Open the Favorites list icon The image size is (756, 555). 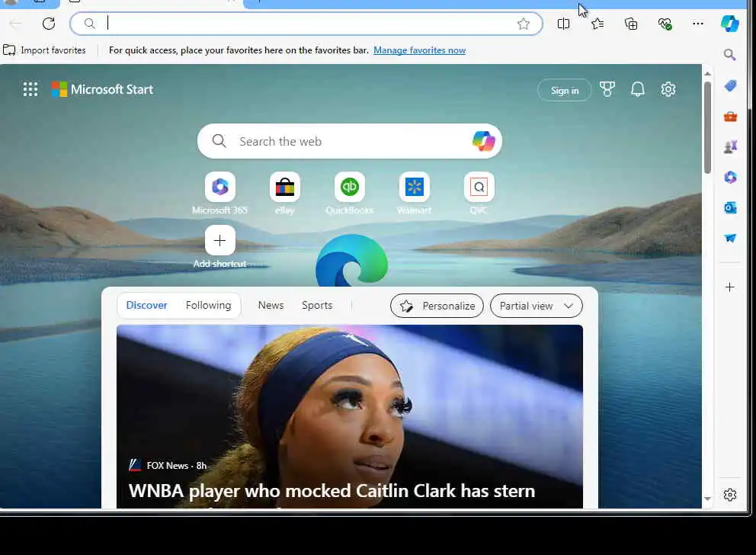[597, 24]
